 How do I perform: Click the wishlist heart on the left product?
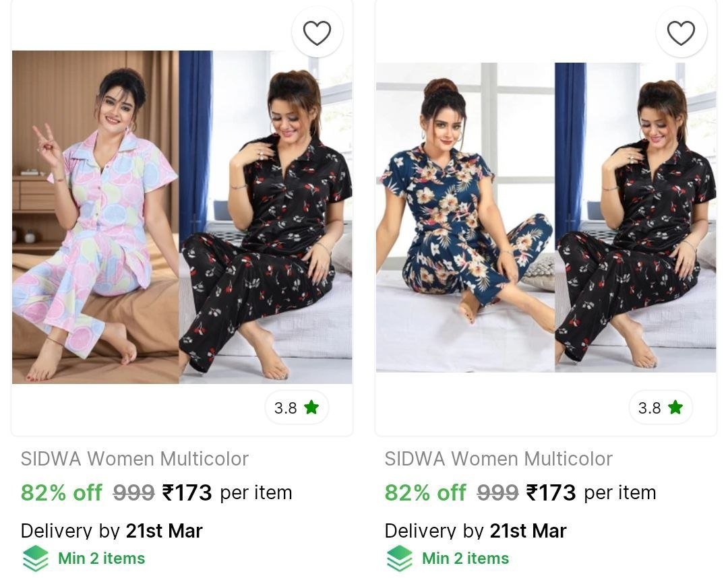[x=317, y=32]
